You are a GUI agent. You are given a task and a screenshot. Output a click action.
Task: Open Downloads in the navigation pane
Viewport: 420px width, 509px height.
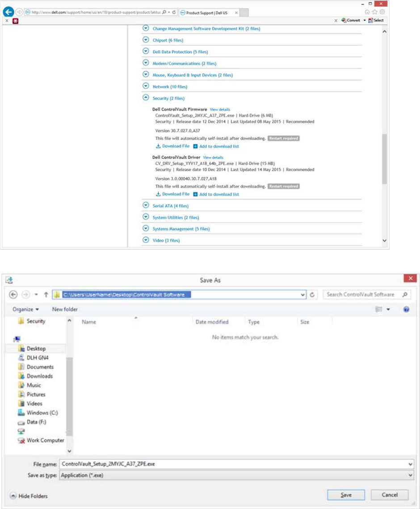pos(35,376)
